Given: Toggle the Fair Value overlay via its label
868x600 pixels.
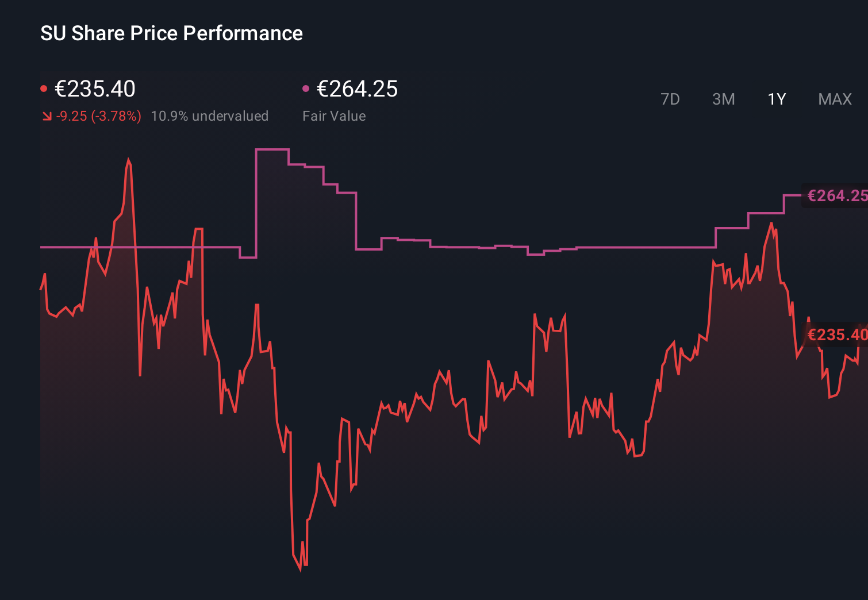Looking at the screenshot, I should pos(334,116).
